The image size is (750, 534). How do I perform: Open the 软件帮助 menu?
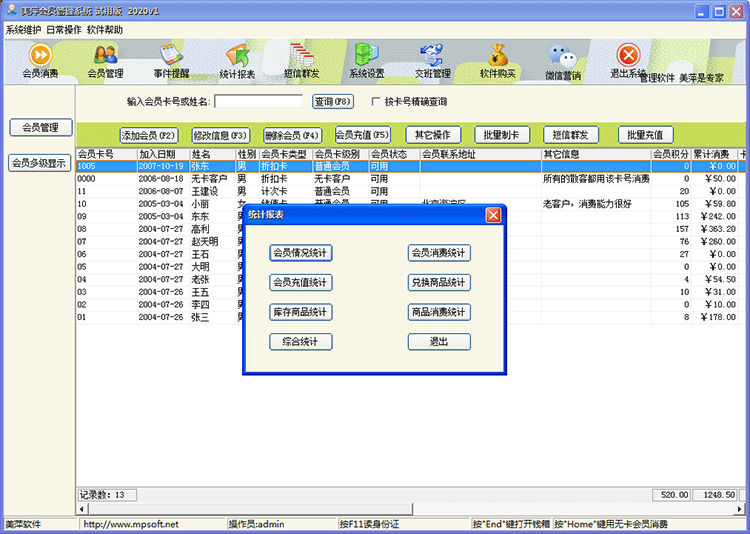(105, 30)
